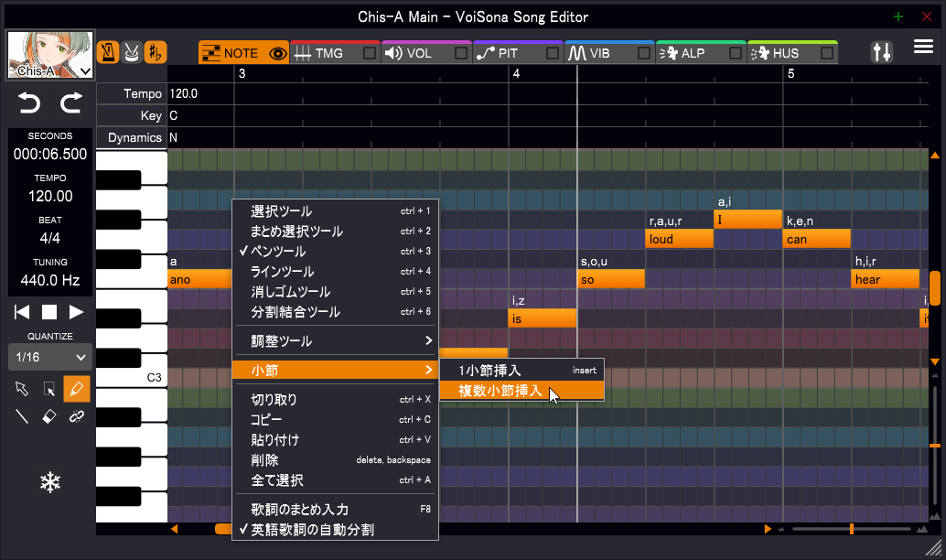Select the Pen tool in the left toolbar
Screen dimensions: 946x560
click(77, 389)
